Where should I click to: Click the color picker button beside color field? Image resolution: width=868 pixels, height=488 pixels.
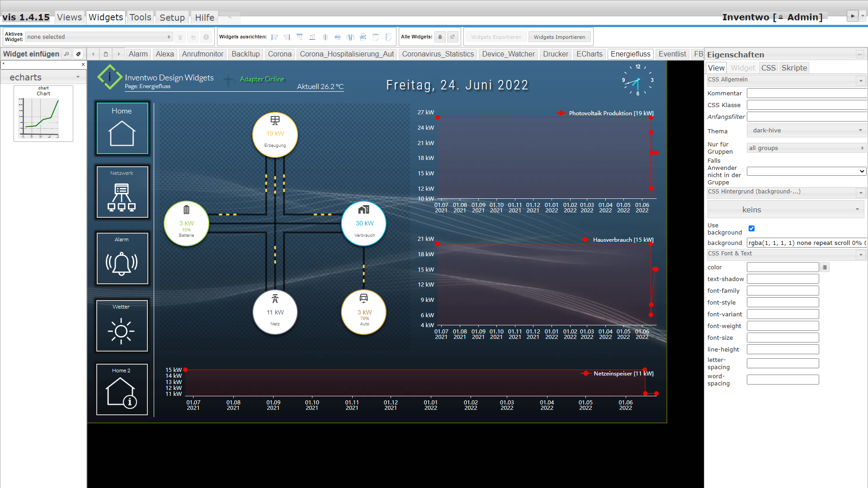[x=825, y=267]
